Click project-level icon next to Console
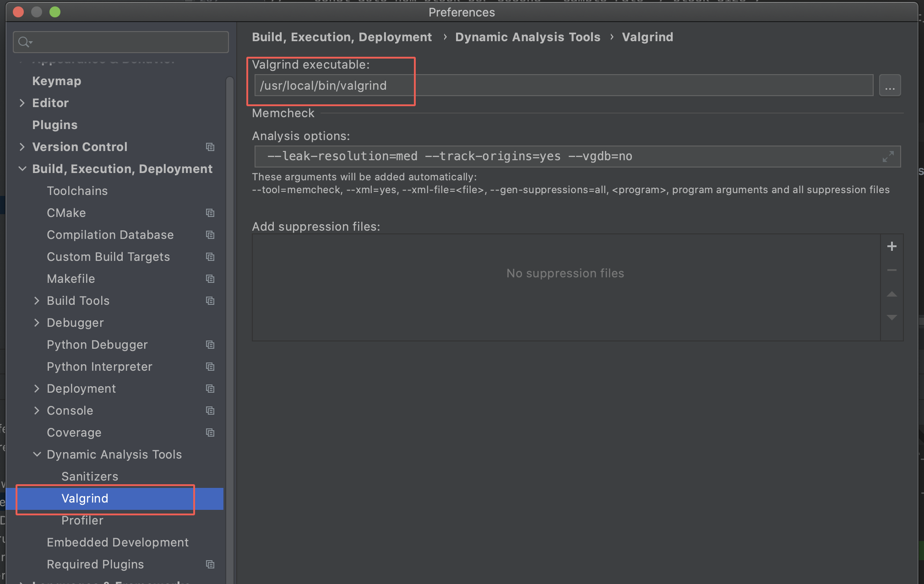The image size is (924, 584). tap(210, 411)
